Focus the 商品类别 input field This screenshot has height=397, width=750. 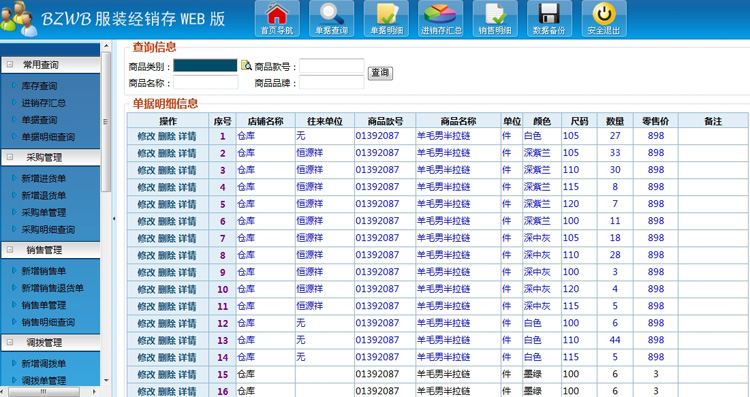pos(205,66)
